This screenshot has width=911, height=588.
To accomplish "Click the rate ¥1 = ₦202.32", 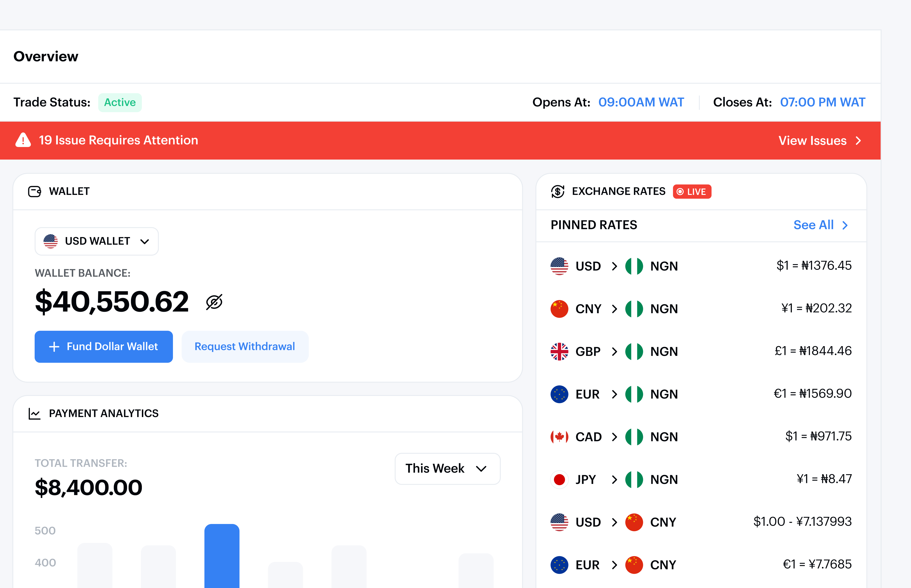I will pyautogui.click(x=816, y=308).
